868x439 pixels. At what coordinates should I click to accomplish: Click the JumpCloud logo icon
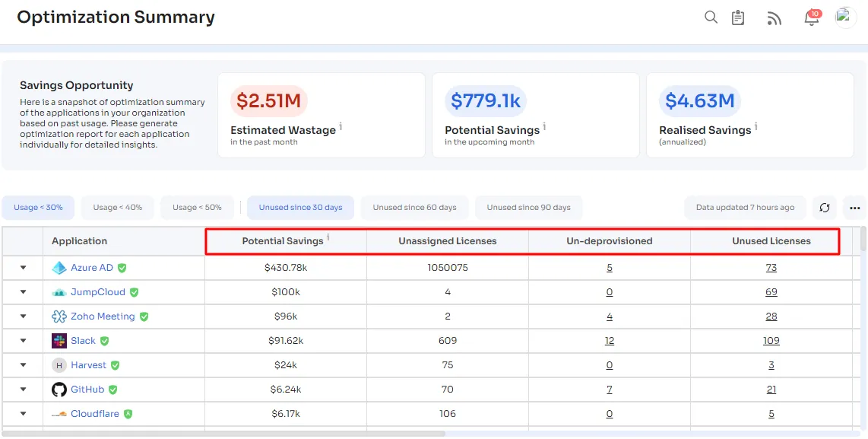pyautogui.click(x=59, y=292)
